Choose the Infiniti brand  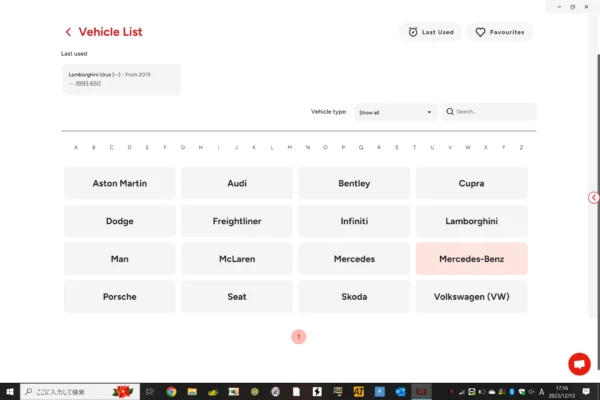click(x=354, y=221)
